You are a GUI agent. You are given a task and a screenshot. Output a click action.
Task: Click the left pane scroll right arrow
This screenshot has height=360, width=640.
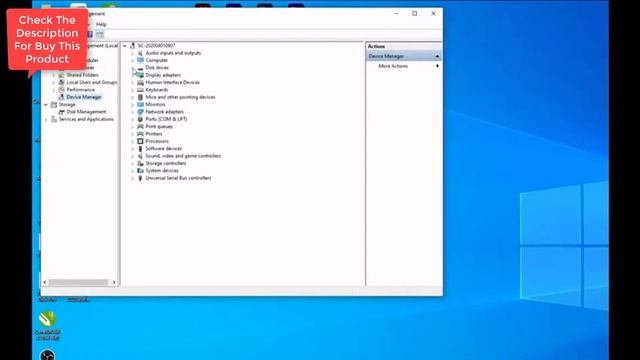pyautogui.click(x=114, y=282)
